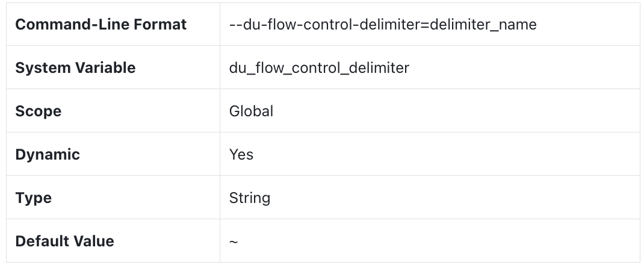Click the System Variable label cell
The height and width of the screenshot is (265, 644).
coord(75,68)
